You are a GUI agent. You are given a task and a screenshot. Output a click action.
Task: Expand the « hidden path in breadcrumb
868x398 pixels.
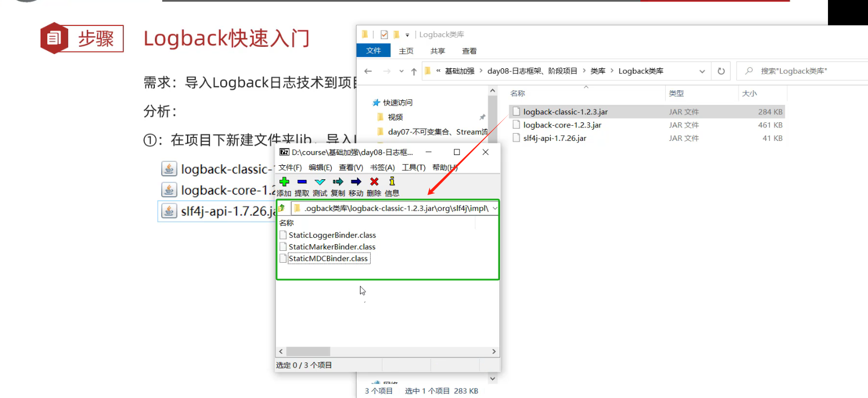[x=438, y=71]
